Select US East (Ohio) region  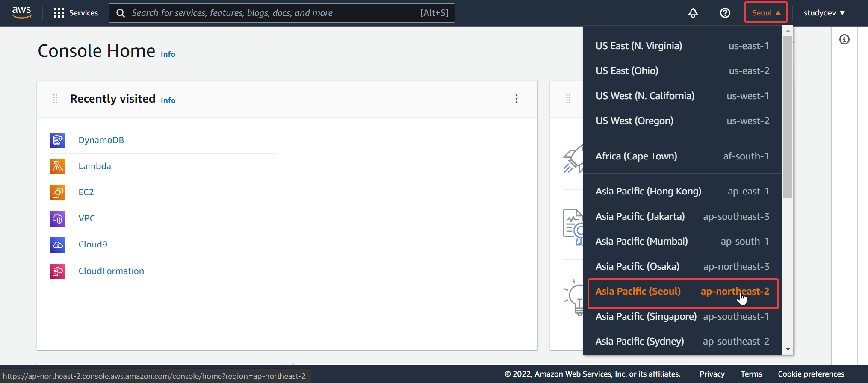coord(682,71)
